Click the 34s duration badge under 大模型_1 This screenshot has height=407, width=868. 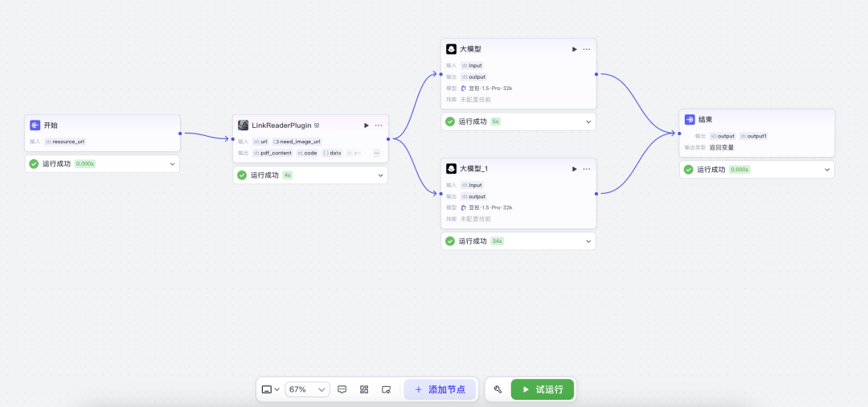497,240
